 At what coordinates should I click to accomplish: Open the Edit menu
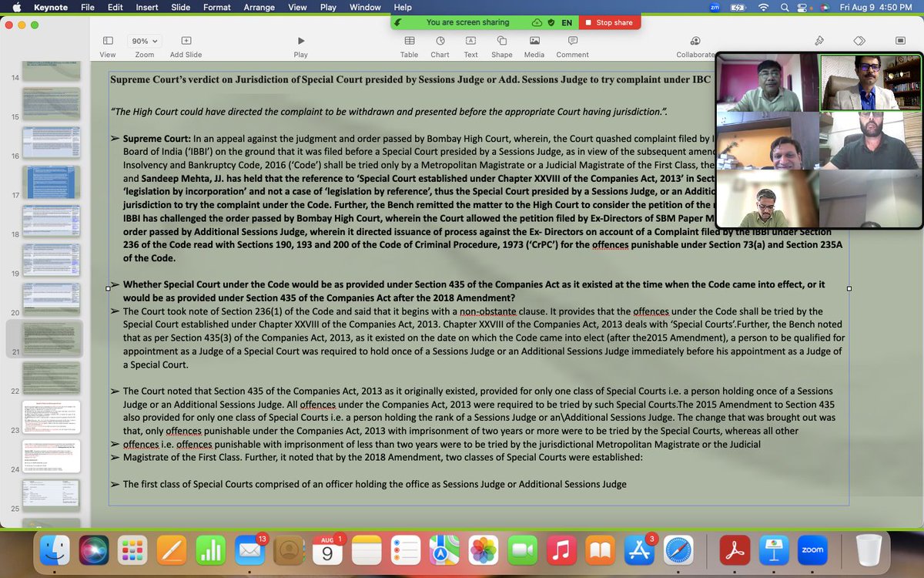point(115,7)
